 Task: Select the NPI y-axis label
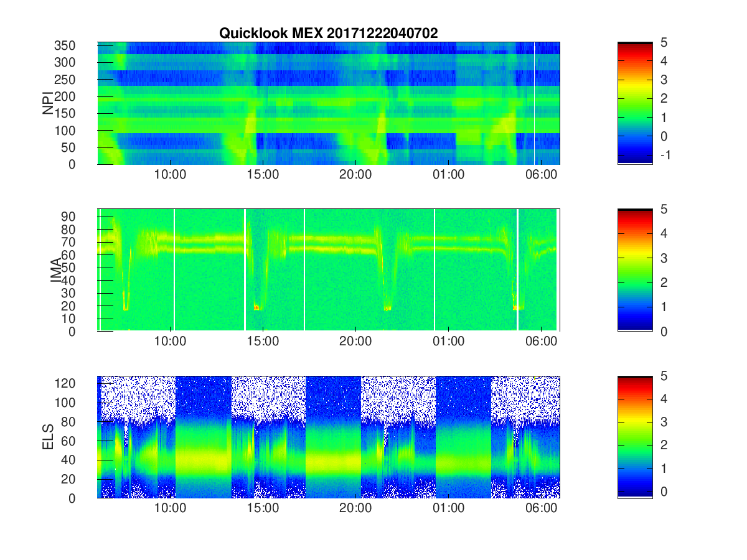(x=48, y=103)
